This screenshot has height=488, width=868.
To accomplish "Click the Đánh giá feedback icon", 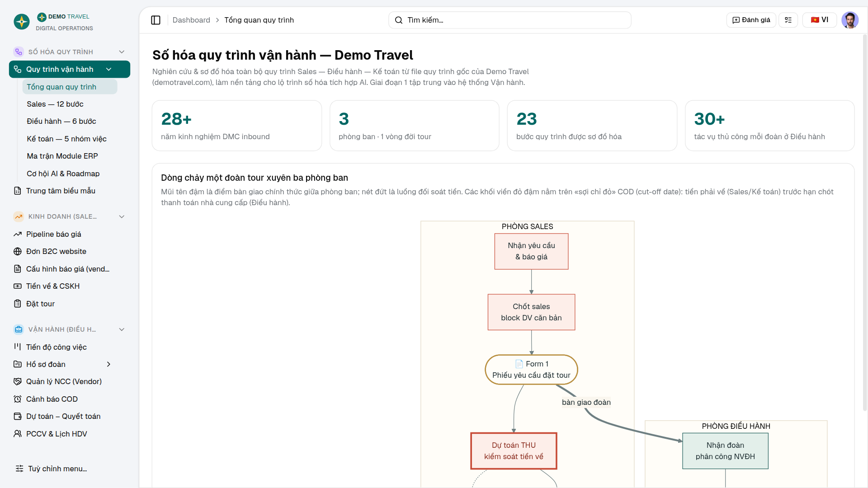I will tap(736, 20).
